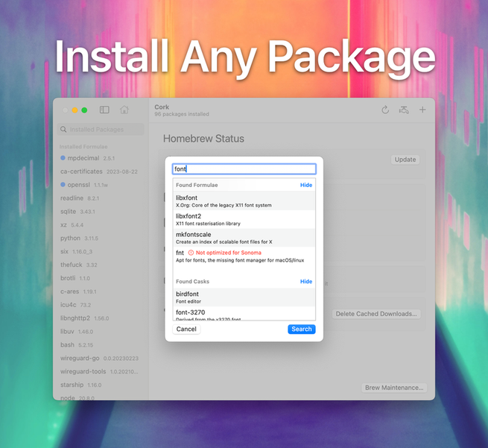Viewport: 488px width, 448px height.
Task: Click the home icon in toolbar
Action: pyautogui.click(x=124, y=110)
